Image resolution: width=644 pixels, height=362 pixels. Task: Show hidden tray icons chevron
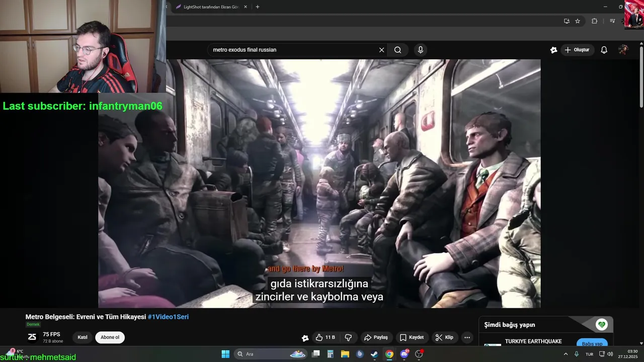pyautogui.click(x=566, y=354)
